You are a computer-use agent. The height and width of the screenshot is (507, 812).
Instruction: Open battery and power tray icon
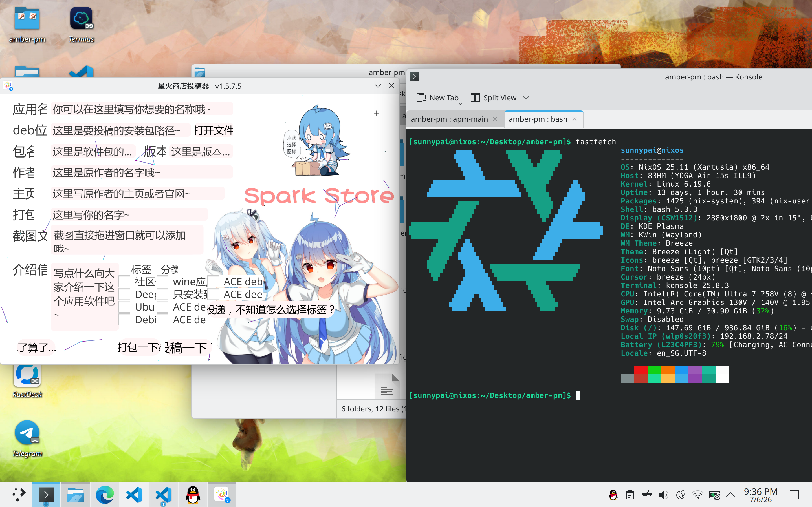[714, 495]
